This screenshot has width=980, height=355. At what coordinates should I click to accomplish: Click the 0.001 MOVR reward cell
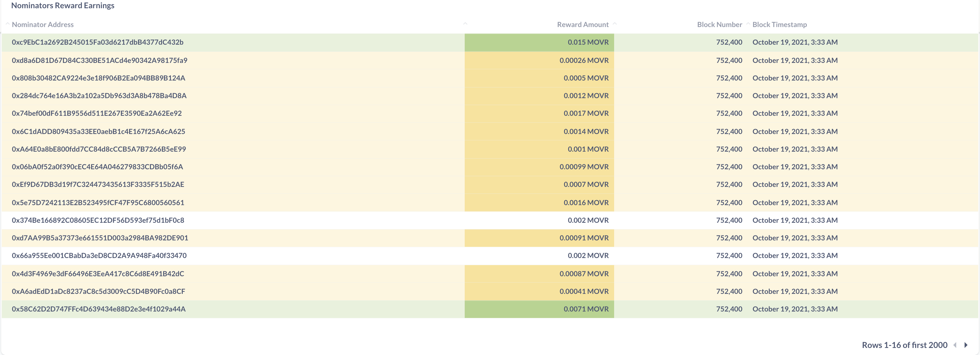(539, 149)
